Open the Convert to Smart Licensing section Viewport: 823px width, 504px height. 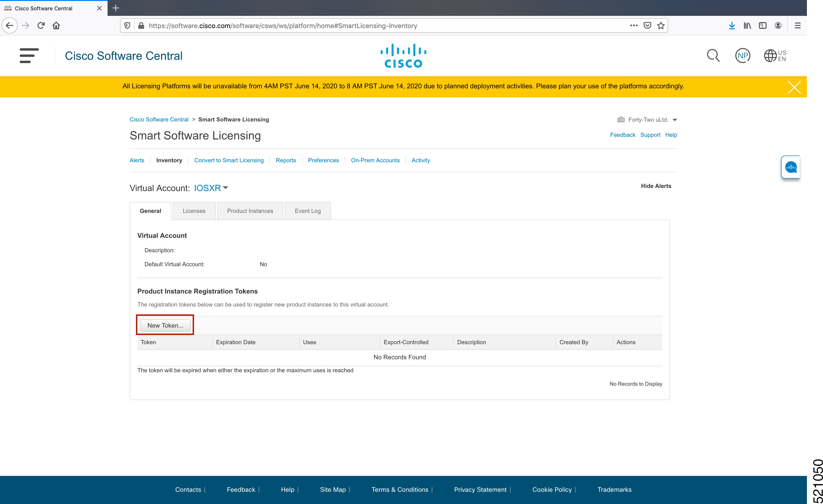click(x=229, y=160)
